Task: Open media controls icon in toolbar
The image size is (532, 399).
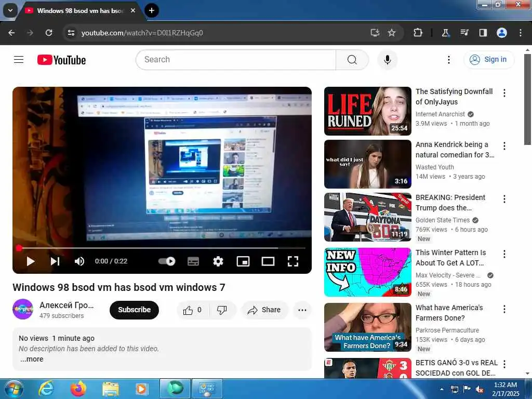Action: coord(464,33)
